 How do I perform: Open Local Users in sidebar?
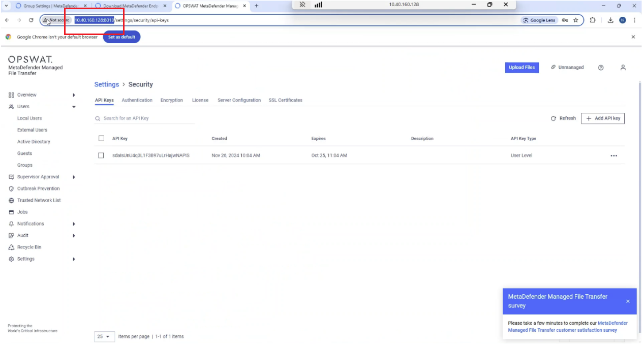(x=29, y=118)
